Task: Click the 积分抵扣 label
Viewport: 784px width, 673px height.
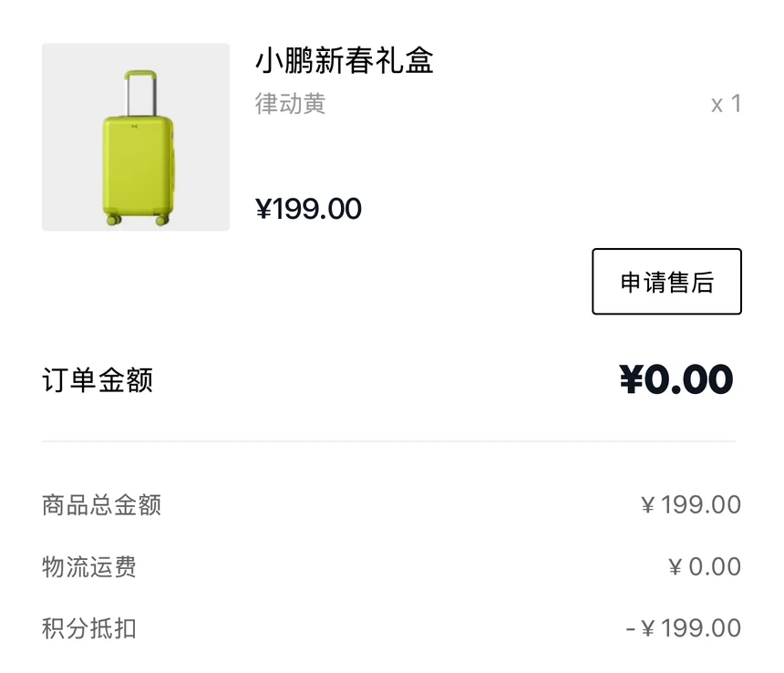Action: [89, 628]
